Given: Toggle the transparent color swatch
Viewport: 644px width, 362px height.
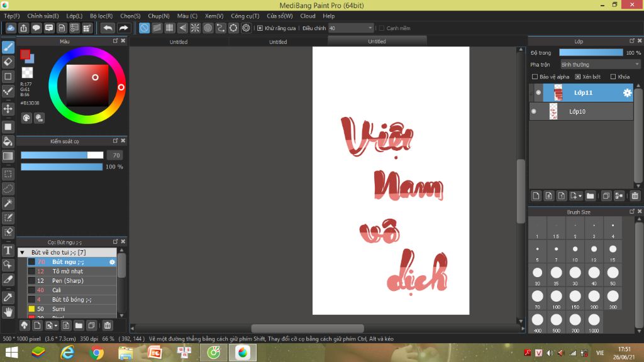Looking at the screenshot, I should (x=27, y=73).
